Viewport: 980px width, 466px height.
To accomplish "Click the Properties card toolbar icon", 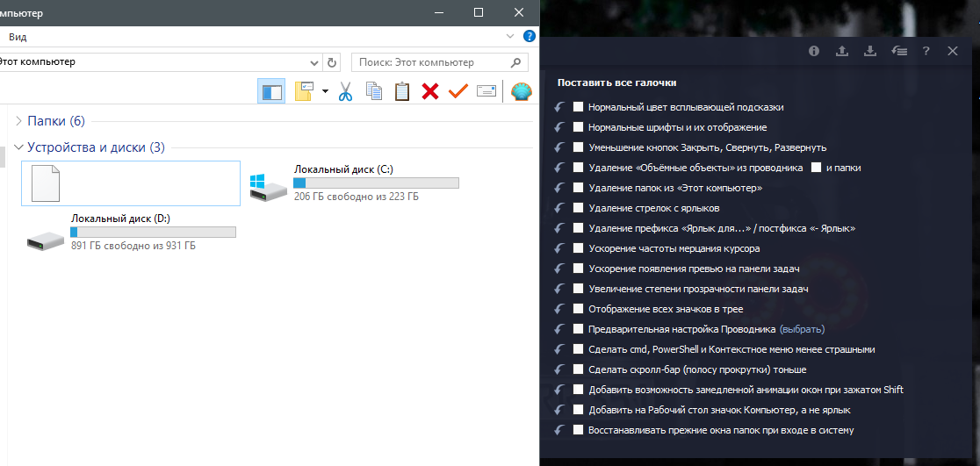I will (486, 91).
